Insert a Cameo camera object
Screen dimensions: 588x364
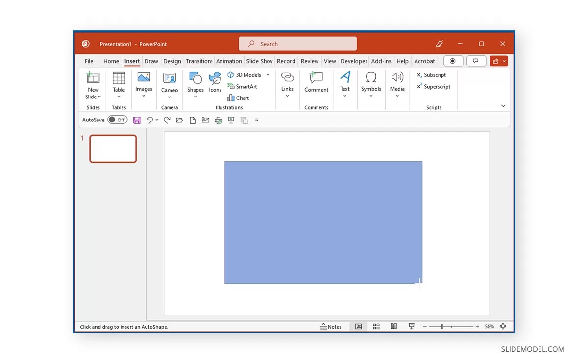[169, 83]
